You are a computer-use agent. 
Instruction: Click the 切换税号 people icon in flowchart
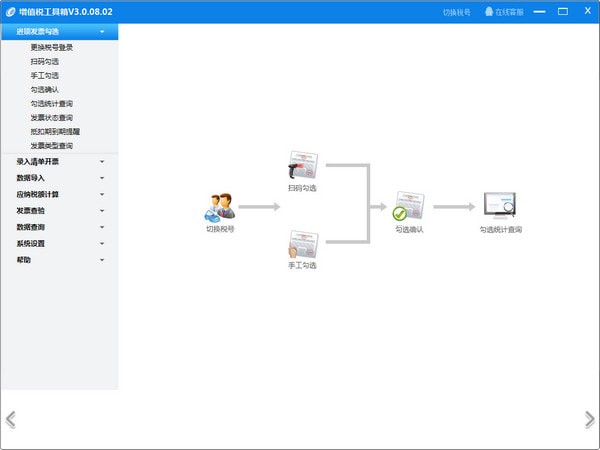(220, 207)
